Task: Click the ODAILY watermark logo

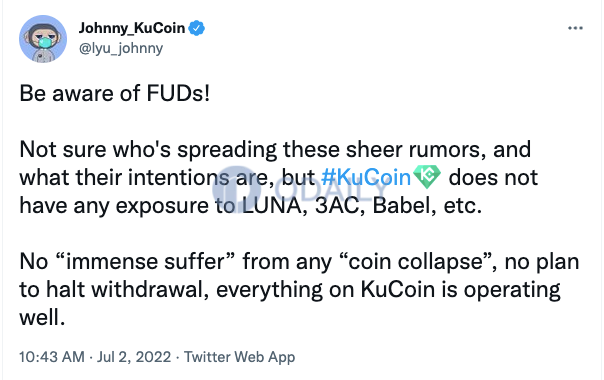Action: [300, 190]
